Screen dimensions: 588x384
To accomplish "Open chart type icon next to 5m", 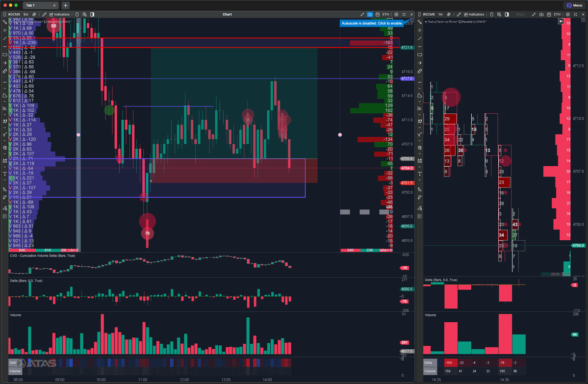I will click(x=34, y=14).
